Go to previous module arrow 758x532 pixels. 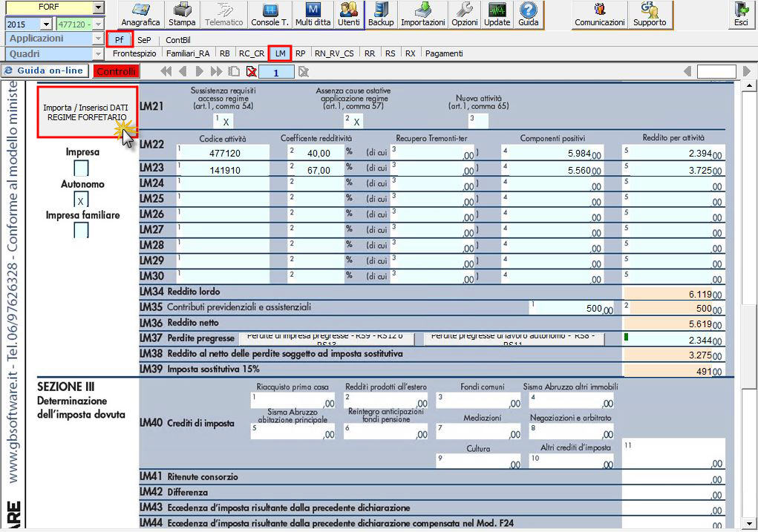[183, 71]
